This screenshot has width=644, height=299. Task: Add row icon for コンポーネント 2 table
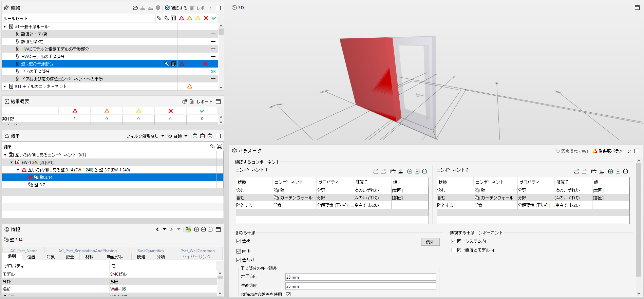click(x=577, y=171)
